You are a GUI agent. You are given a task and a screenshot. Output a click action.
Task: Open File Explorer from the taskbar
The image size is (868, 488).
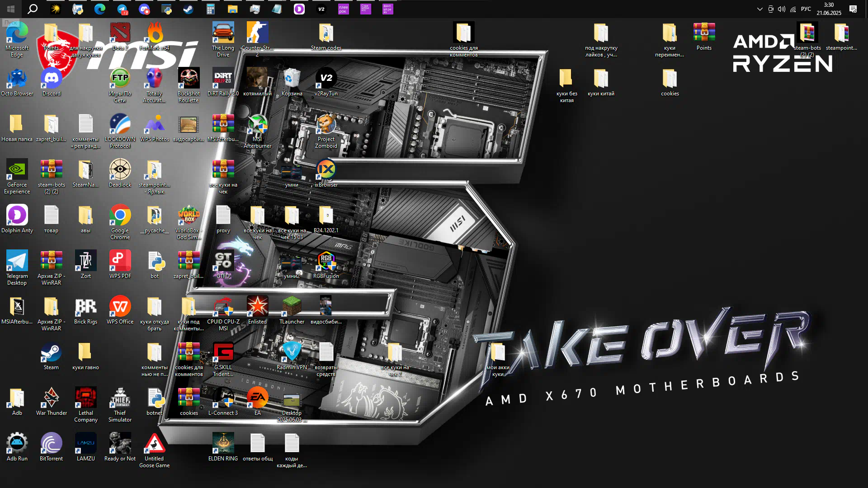point(232,9)
